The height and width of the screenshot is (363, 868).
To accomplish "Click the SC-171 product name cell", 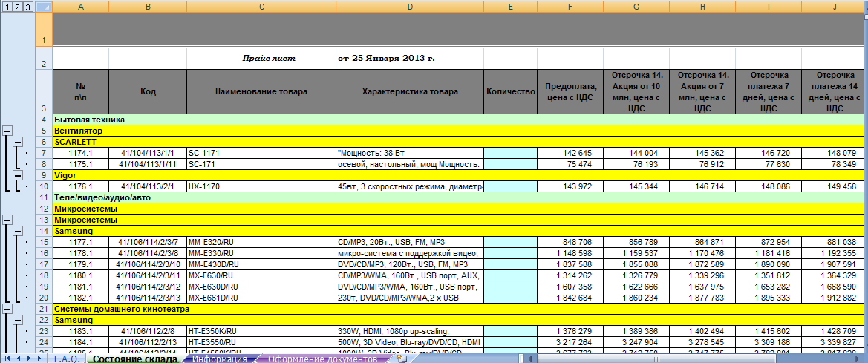I will tap(261, 164).
